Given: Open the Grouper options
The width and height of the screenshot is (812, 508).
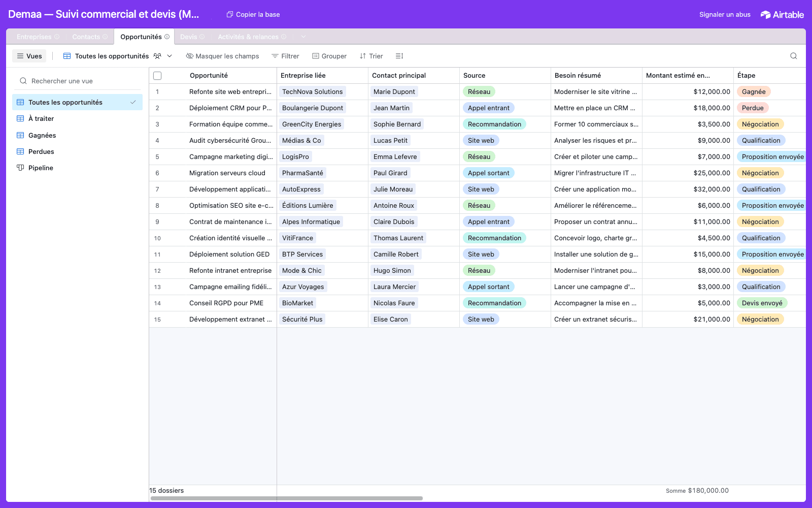Looking at the screenshot, I should point(329,56).
